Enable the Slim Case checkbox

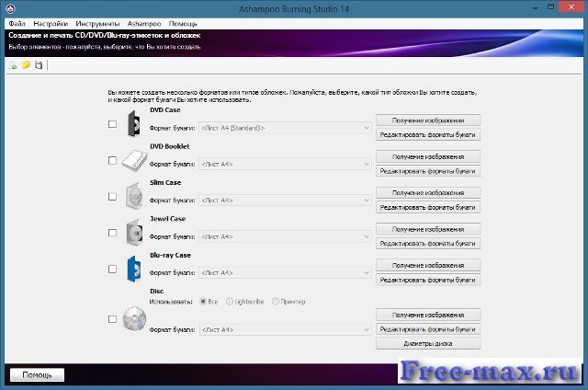112,196
